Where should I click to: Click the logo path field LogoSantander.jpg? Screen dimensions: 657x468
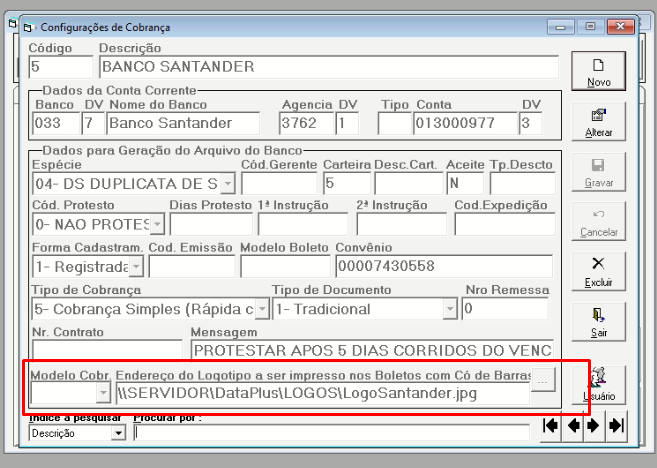coord(323,393)
